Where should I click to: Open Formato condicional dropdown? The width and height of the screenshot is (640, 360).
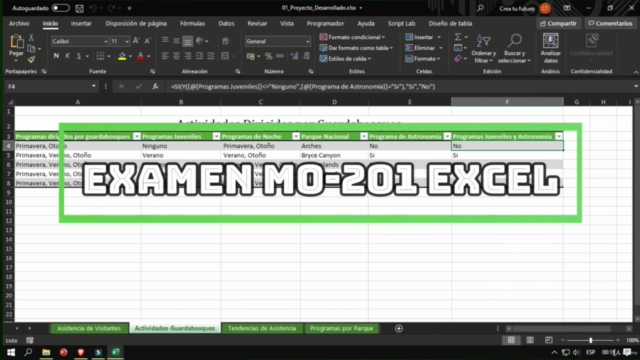click(x=352, y=37)
